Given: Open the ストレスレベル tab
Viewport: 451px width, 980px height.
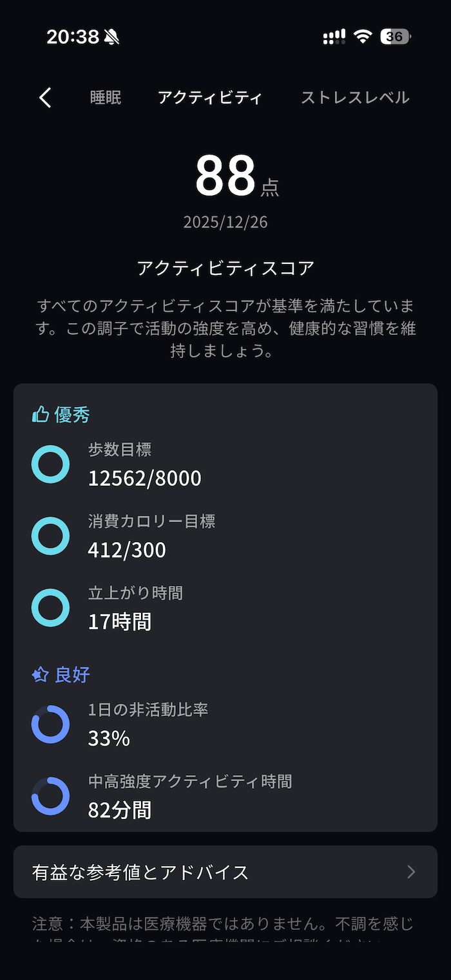Looking at the screenshot, I should point(354,98).
